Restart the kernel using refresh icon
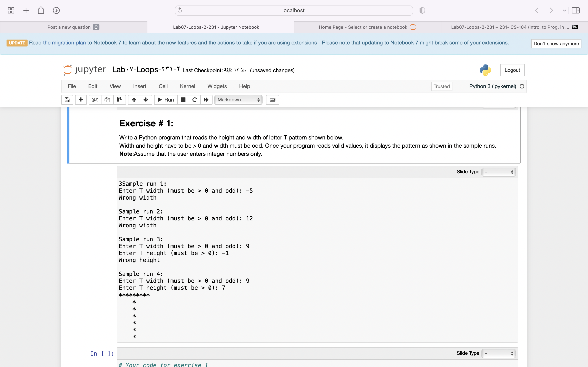This screenshot has height=367, width=588. (195, 100)
